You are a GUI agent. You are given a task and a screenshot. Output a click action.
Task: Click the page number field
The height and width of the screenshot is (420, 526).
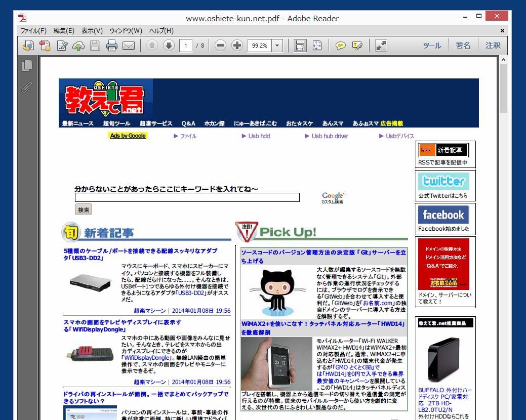pos(186,45)
